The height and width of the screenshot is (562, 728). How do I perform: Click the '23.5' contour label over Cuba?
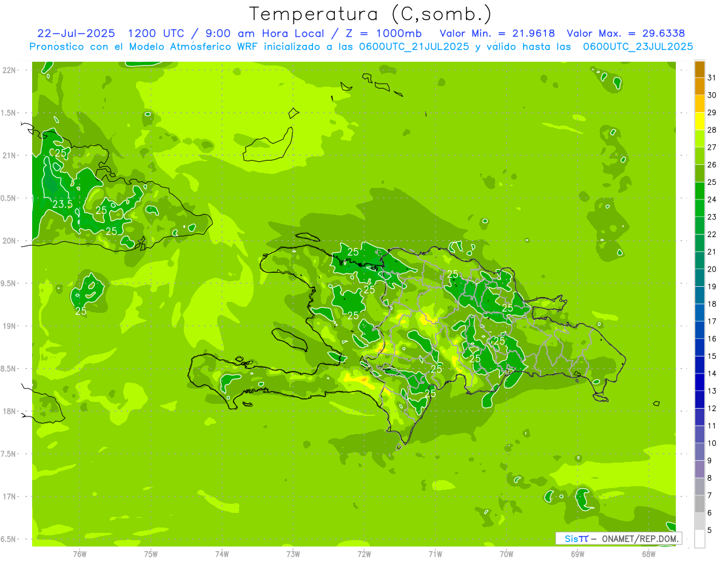[x=62, y=205]
